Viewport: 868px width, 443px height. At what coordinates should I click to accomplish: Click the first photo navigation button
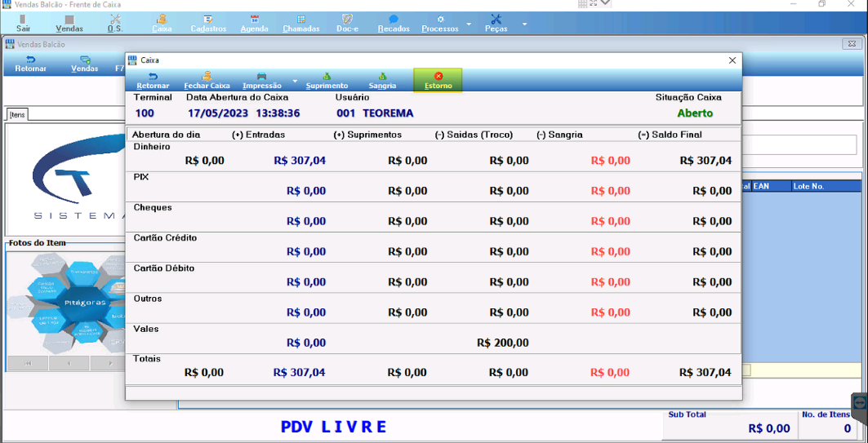[x=28, y=363]
